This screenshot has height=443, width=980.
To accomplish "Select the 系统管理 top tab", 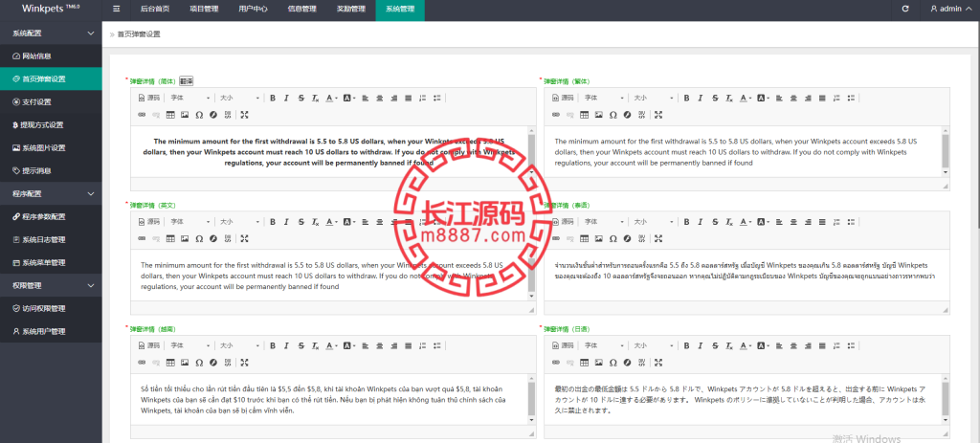I will point(400,10).
